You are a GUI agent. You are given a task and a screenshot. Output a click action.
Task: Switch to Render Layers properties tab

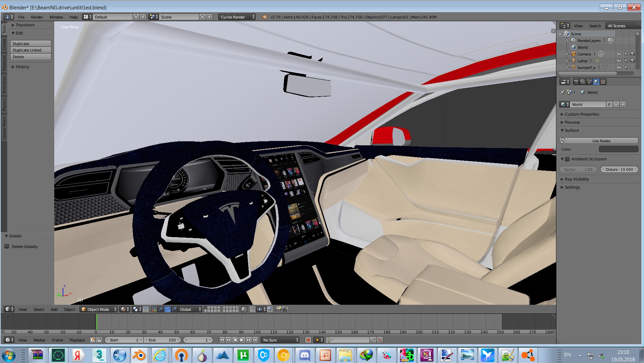point(583,82)
